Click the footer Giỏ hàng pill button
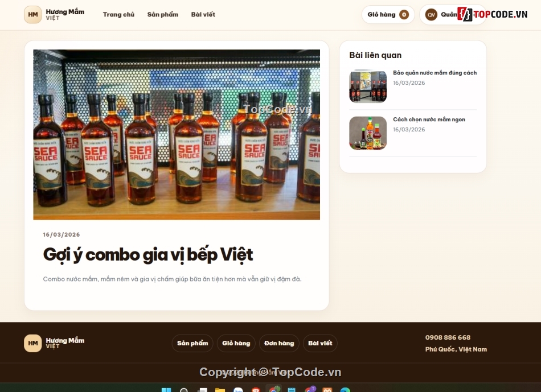This screenshot has width=541, height=392. 236,343
